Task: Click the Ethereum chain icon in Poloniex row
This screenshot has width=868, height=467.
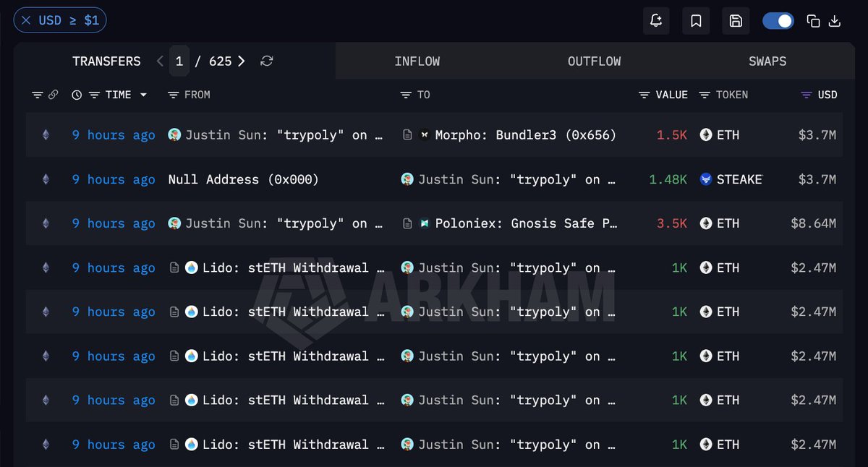Action: coord(46,223)
